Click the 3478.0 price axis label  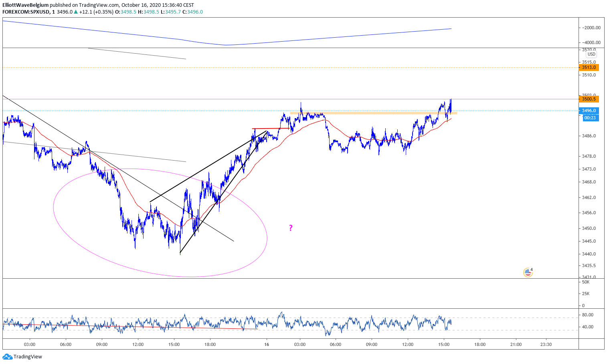click(x=589, y=156)
